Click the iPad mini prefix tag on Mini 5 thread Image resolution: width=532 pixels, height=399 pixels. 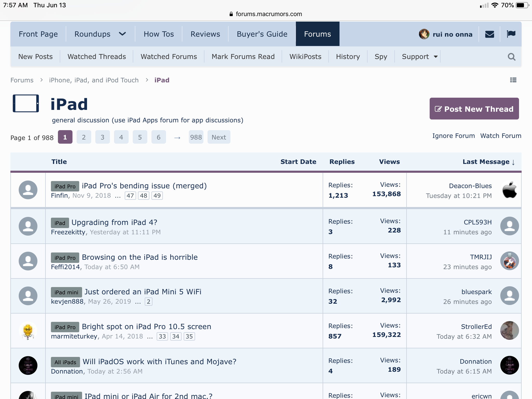[66, 292]
